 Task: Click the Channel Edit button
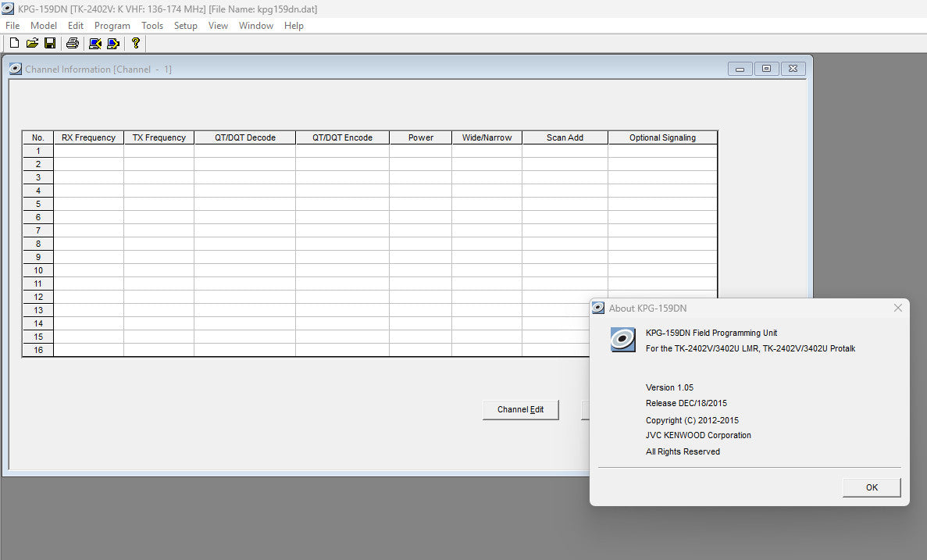pos(520,409)
